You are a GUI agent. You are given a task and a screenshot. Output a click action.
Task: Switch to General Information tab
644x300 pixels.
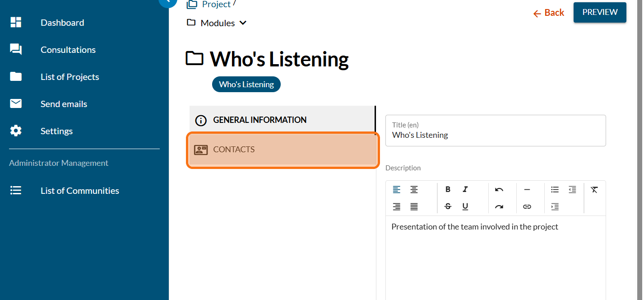point(282,120)
